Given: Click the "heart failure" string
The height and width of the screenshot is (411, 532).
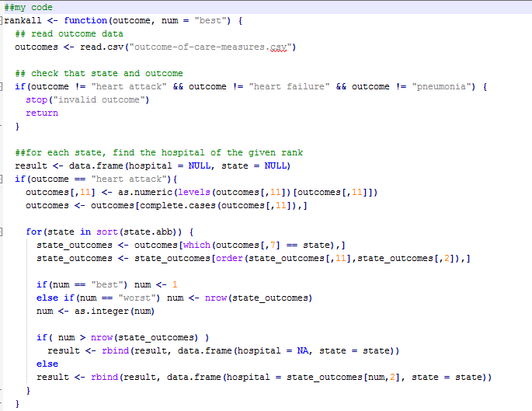Looking at the screenshot, I should (x=289, y=87).
